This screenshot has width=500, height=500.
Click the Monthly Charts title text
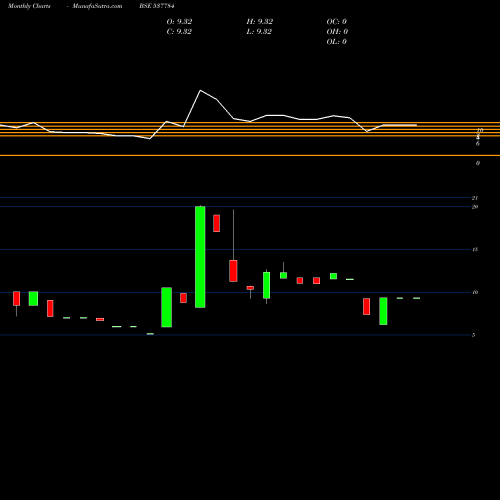pyautogui.click(x=29, y=6)
